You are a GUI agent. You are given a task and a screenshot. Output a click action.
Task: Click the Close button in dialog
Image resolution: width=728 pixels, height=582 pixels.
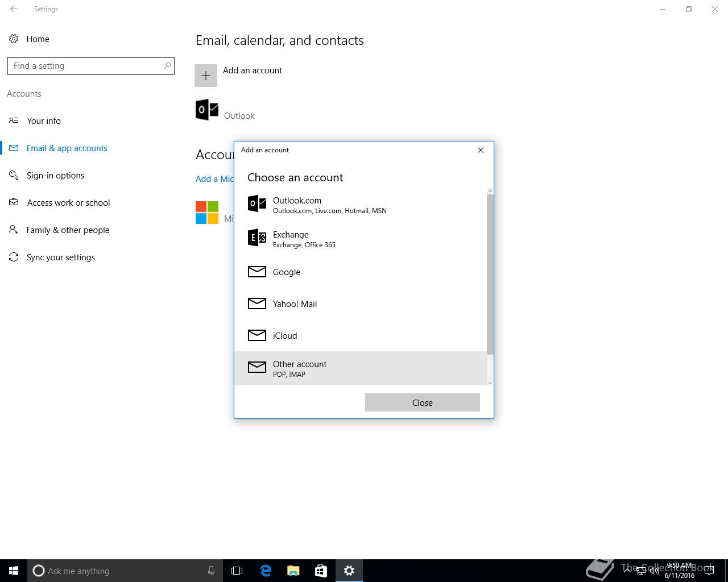click(x=423, y=402)
